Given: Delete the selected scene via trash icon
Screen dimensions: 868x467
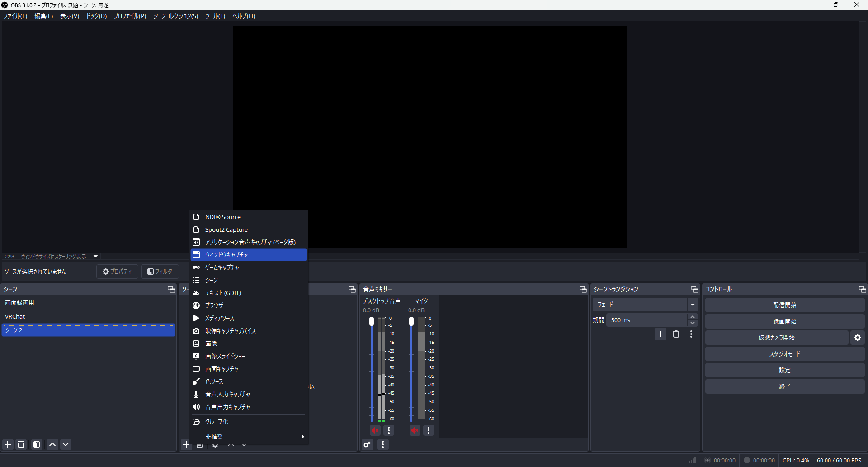Looking at the screenshot, I should (x=21, y=444).
